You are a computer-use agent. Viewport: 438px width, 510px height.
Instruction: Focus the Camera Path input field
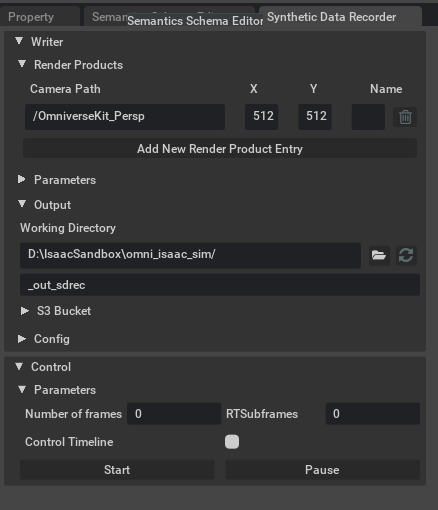pyautogui.click(x=125, y=117)
